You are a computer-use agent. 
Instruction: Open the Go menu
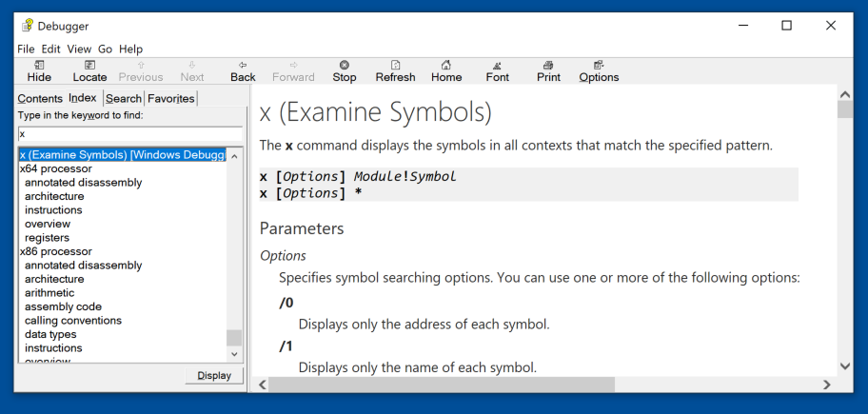(x=105, y=49)
